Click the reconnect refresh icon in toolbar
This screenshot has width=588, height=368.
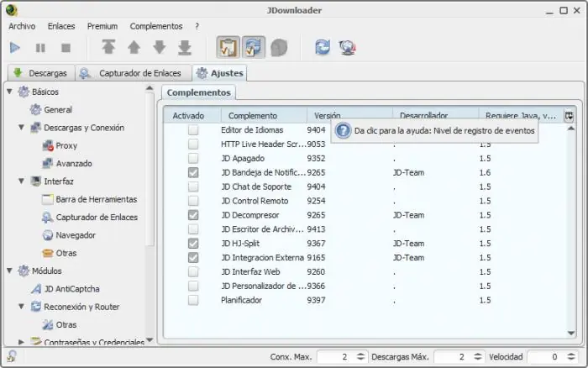(x=323, y=47)
